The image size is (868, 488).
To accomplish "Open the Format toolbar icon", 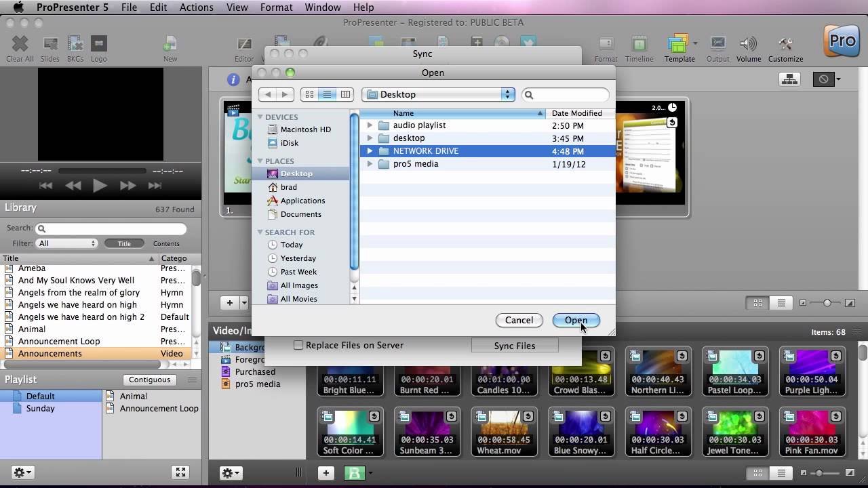I will tap(606, 45).
